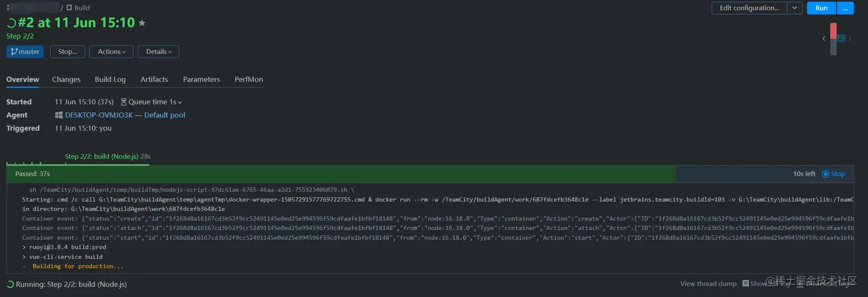
Task: Click the Build configuration square icon
Action: 69,8
